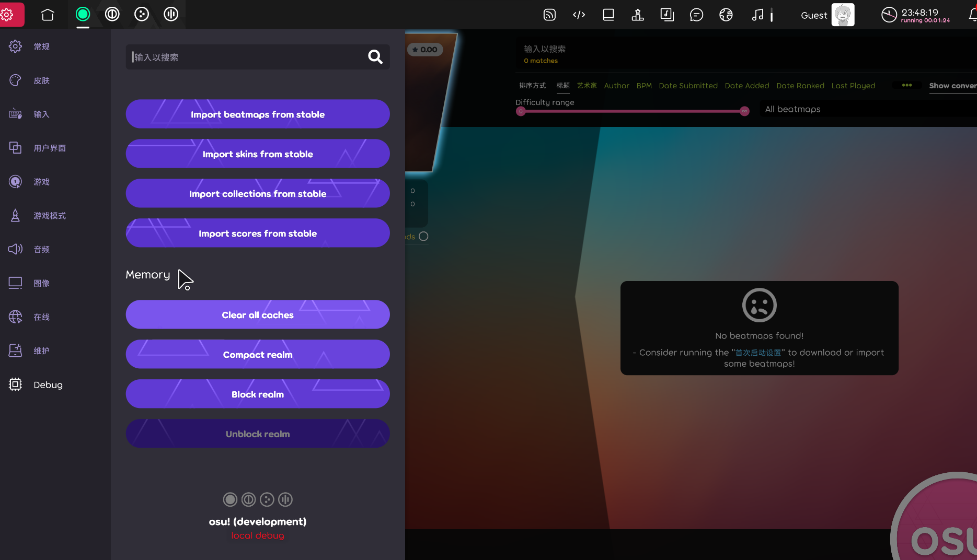Click Compact realm button
Screen dimensions: 977x560
click(x=258, y=354)
